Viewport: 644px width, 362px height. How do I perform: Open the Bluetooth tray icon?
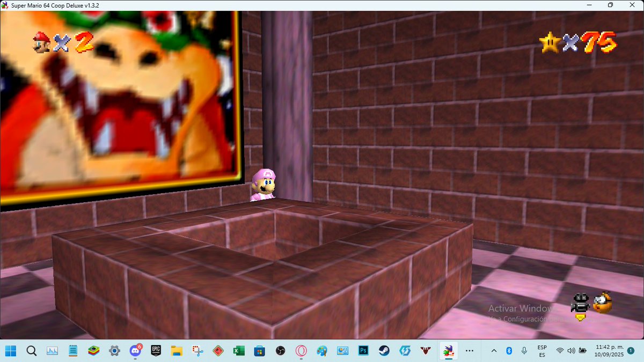coord(509,351)
